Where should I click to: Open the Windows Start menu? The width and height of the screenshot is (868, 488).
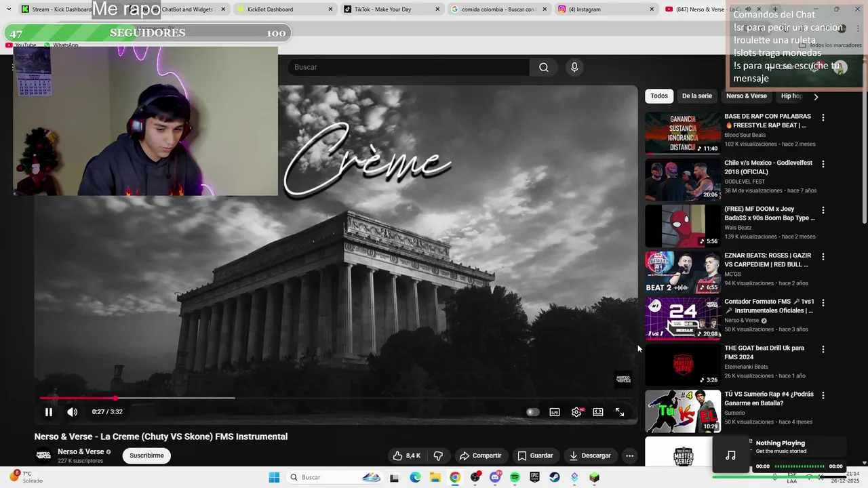point(274,477)
